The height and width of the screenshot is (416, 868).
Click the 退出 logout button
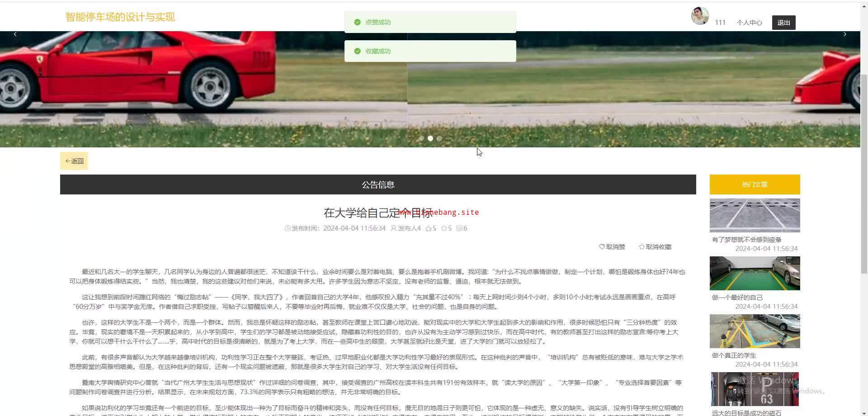pyautogui.click(x=784, y=23)
